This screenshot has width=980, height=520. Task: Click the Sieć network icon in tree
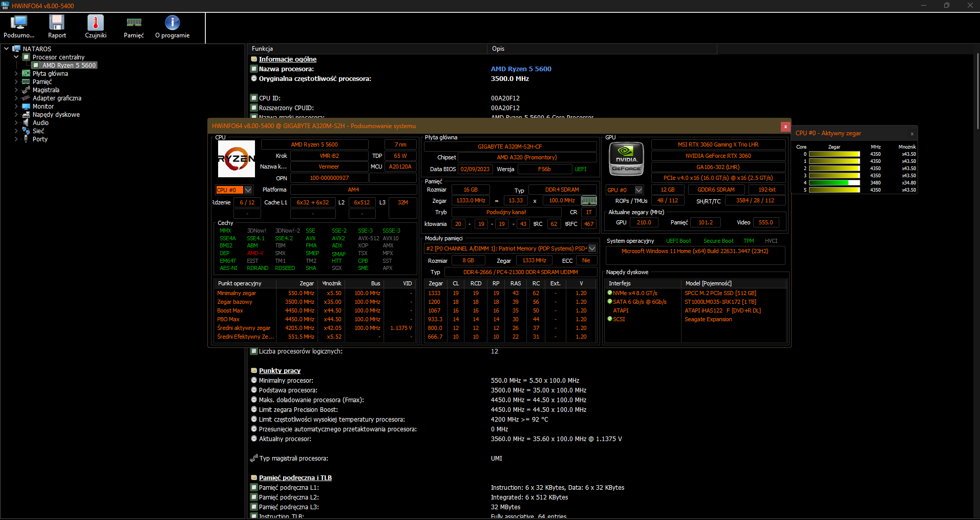click(26, 131)
